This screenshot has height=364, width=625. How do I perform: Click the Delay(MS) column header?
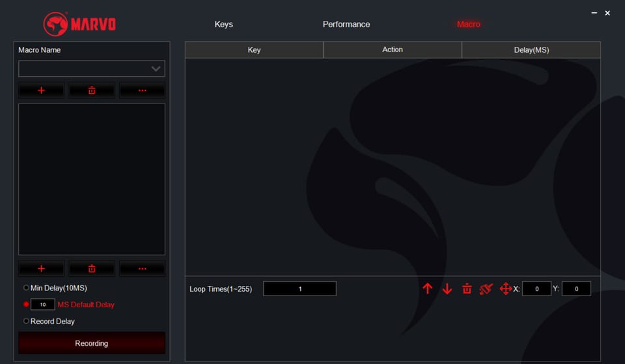(x=531, y=49)
